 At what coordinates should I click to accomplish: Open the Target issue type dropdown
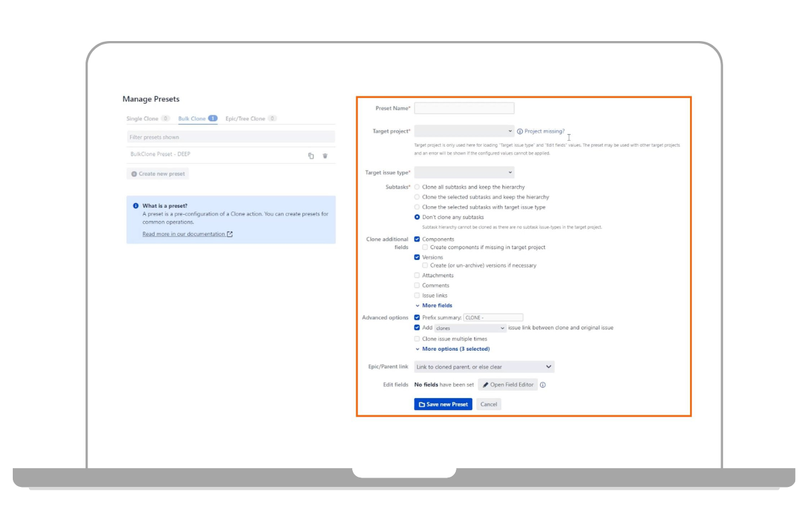(464, 173)
